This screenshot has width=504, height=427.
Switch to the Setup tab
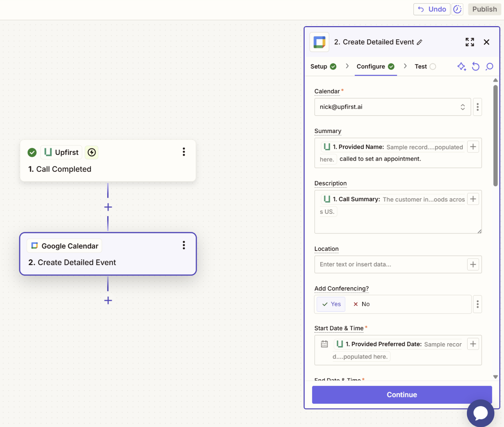[x=323, y=66]
